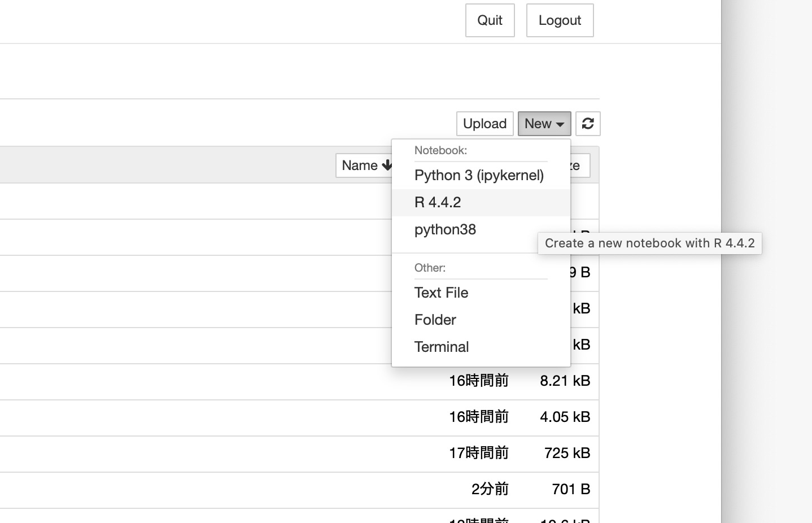Click the partially hidden File size sort button
The image size is (812, 523).
pyautogui.click(x=580, y=165)
